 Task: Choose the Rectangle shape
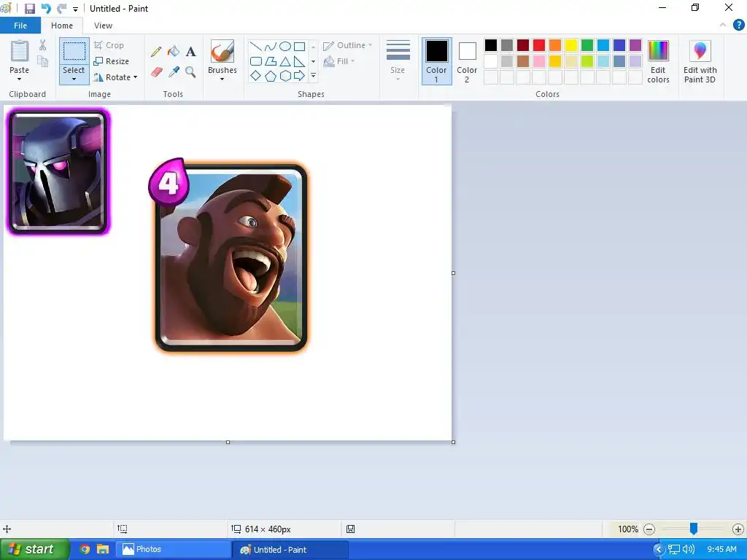coord(299,46)
